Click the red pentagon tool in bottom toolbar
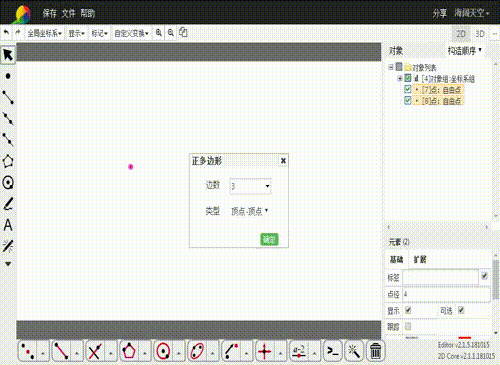 pos(129,351)
